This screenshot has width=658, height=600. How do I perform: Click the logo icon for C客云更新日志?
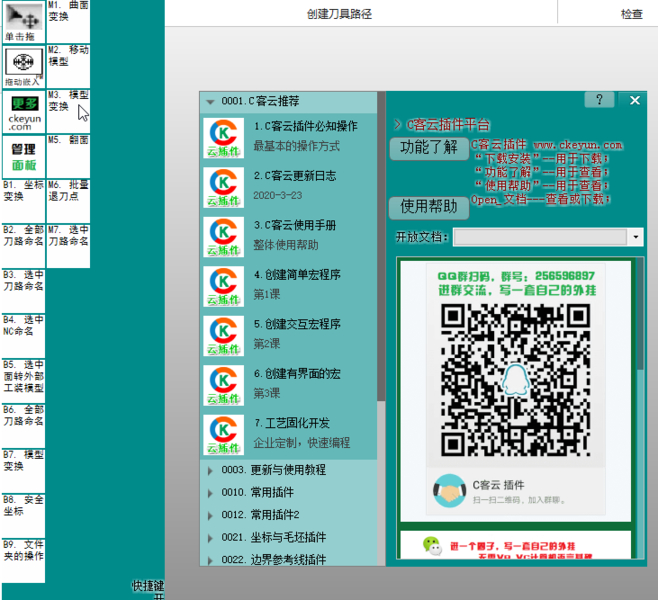(224, 188)
